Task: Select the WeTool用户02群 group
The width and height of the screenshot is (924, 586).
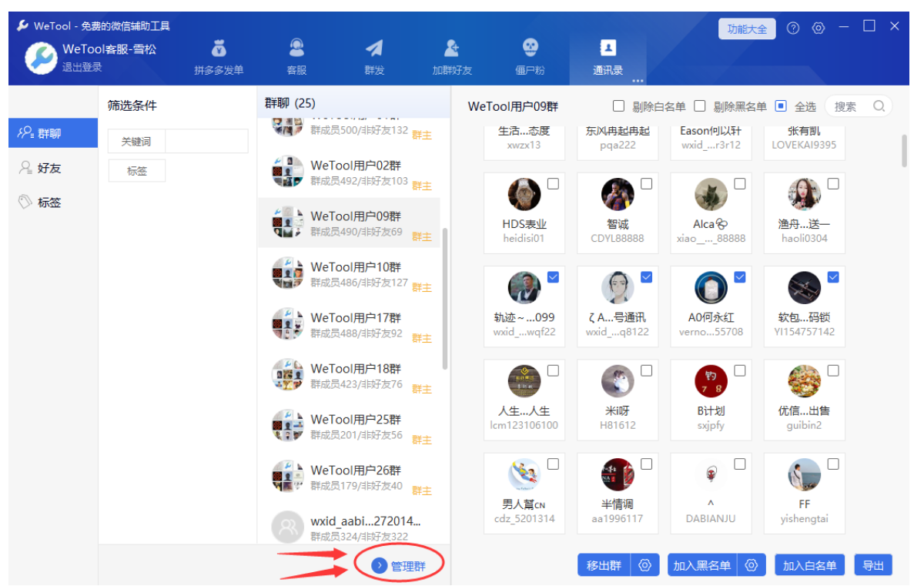Action: [x=349, y=172]
